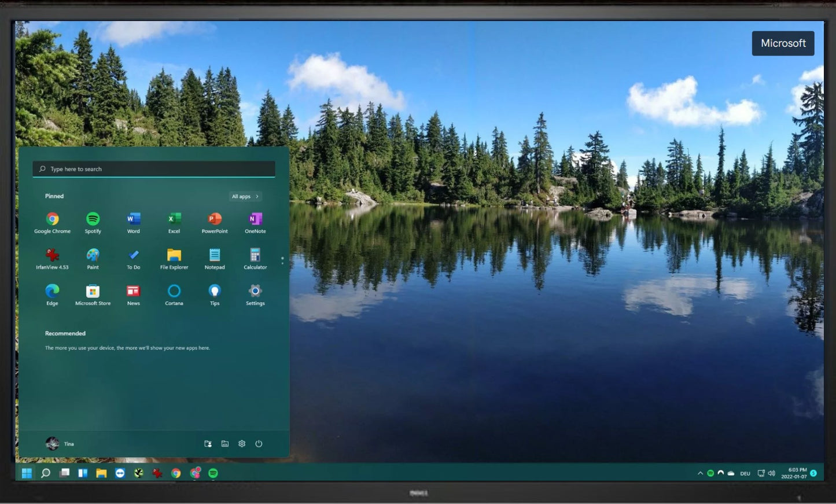
Task: Toggle the Widgets panel from the taskbar
Action: (x=83, y=473)
